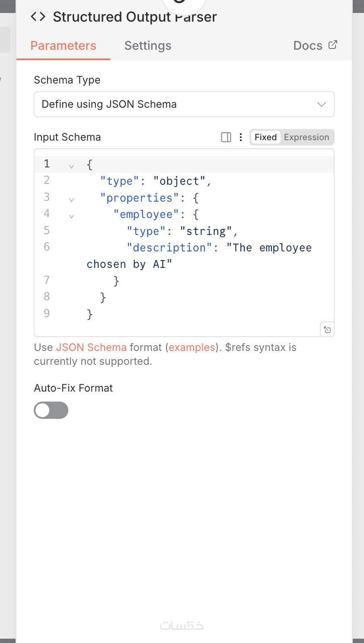The image size is (364, 643).
Task: Collapse the root brace on line 1
Action: [71, 166]
